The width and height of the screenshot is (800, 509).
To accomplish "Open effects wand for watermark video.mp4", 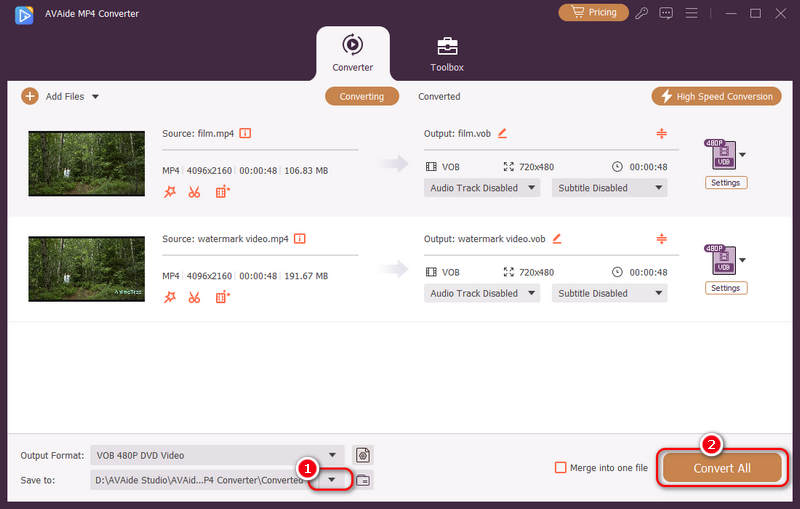I will [169, 297].
